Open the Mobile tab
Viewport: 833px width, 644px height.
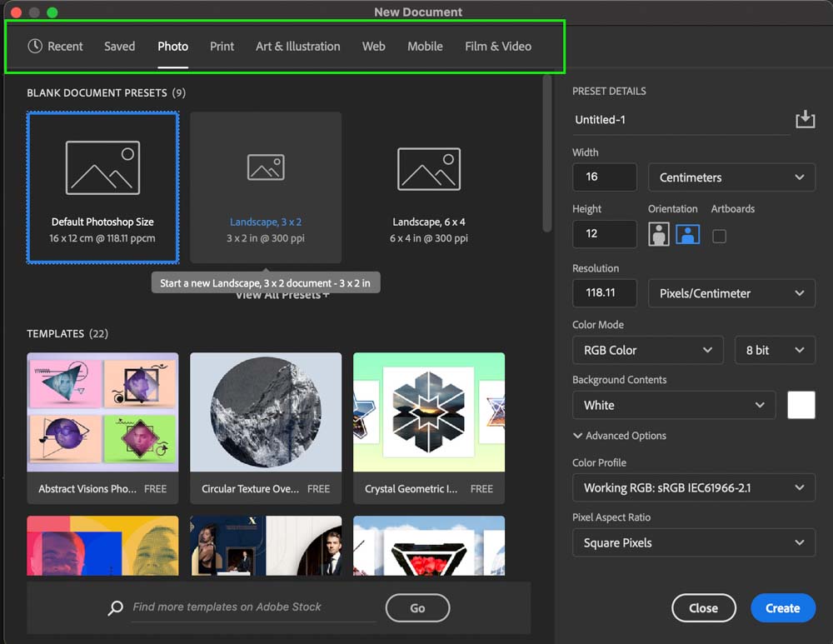click(425, 46)
